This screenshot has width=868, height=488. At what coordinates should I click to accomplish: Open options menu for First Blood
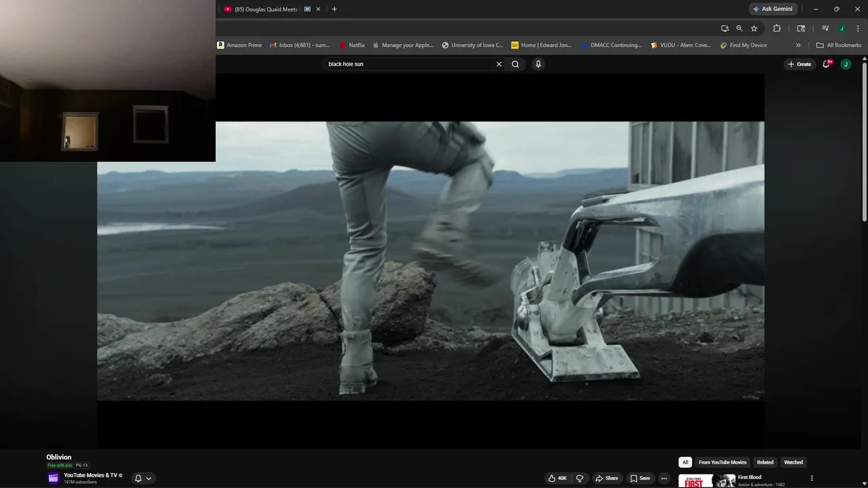click(x=812, y=478)
